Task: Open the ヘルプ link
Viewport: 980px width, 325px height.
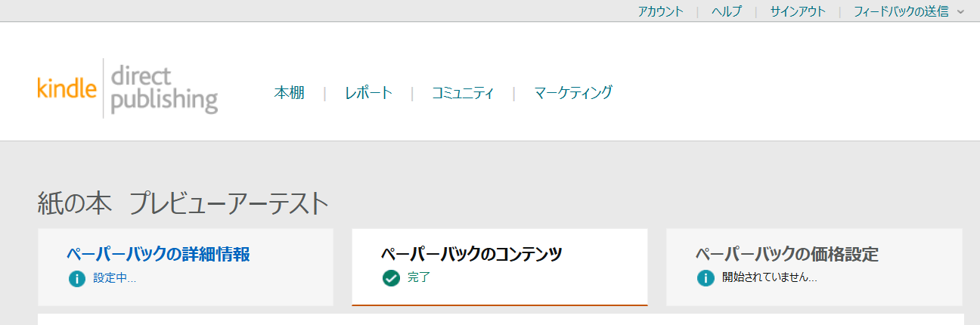Action: pyautogui.click(x=727, y=11)
